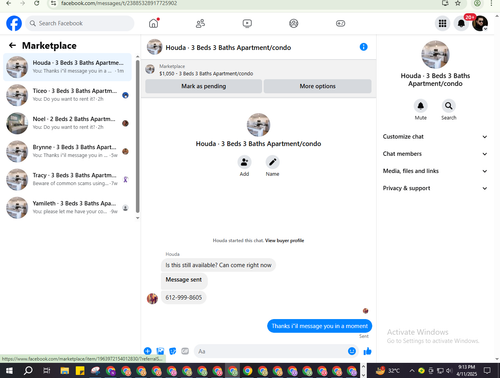Open Task View on taskbar

tap(47, 371)
